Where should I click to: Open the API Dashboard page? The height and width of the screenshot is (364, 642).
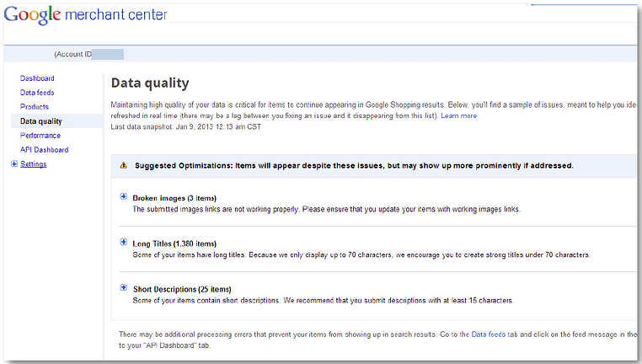pos(44,150)
